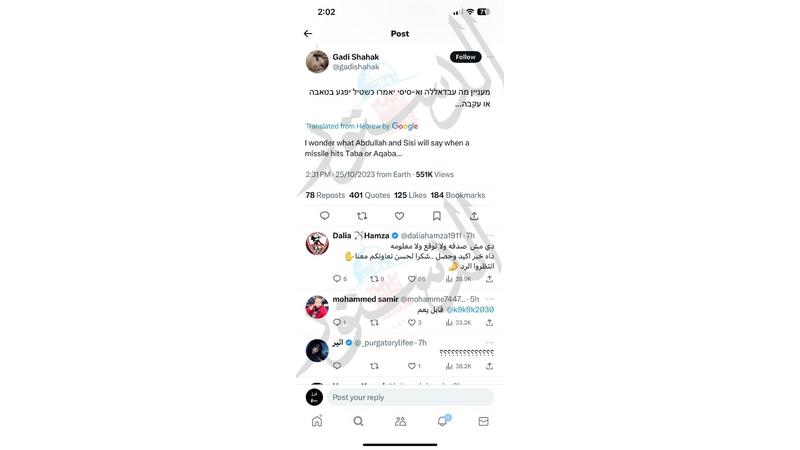Open more options on mohammed samir's reply

(x=490, y=299)
